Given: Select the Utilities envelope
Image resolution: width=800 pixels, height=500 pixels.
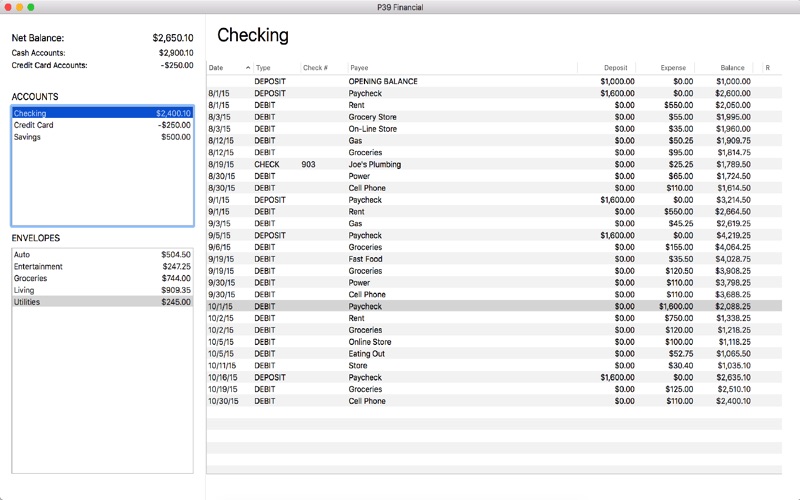Looking at the screenshot, I should point(102,302).
